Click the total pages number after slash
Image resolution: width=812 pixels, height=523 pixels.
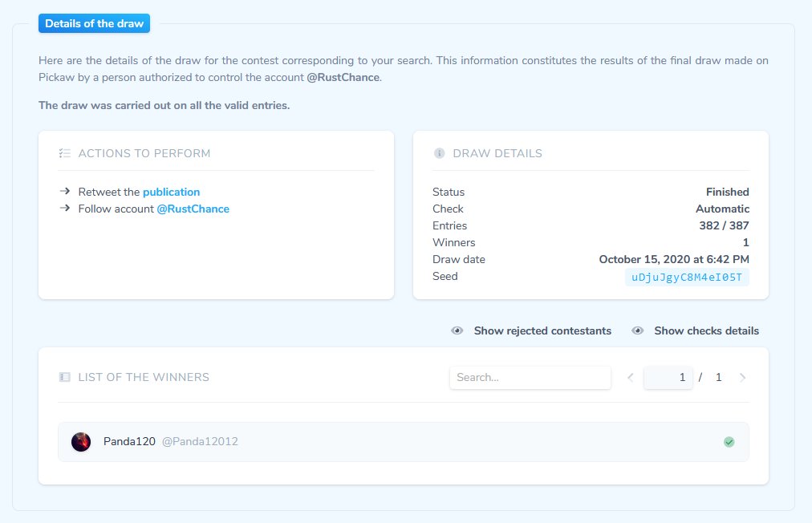point(718,378)
